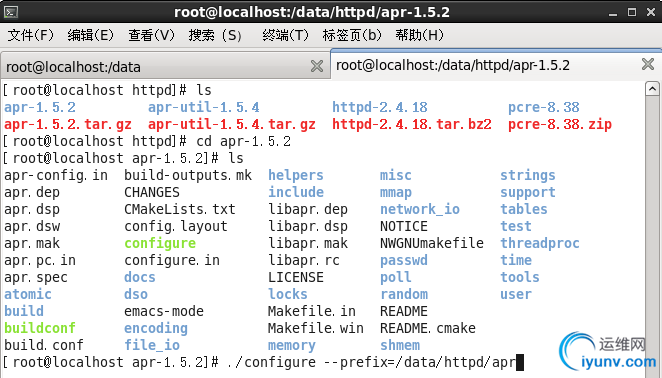Click the README.cmake file name

click(x=428, y=328)
